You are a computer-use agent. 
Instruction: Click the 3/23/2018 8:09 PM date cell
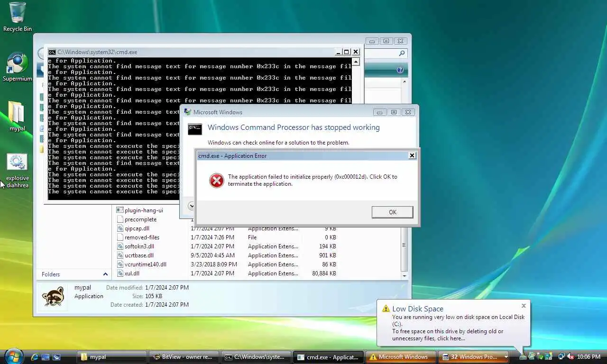(x=214, y=264)
